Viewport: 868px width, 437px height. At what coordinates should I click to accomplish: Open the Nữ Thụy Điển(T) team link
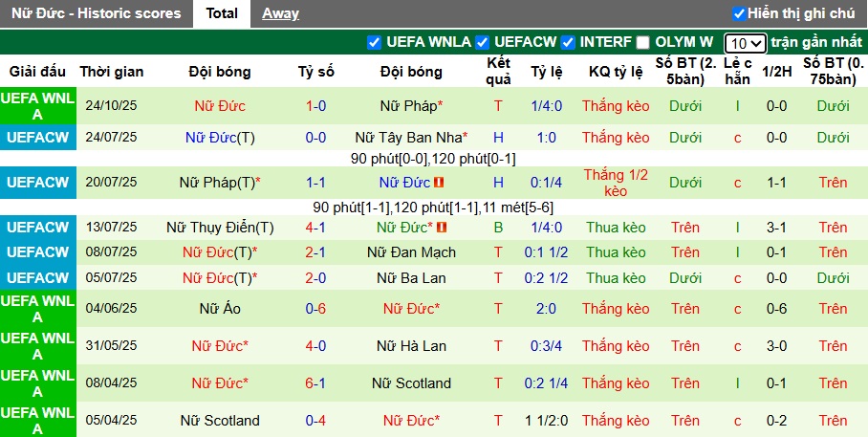220,228
